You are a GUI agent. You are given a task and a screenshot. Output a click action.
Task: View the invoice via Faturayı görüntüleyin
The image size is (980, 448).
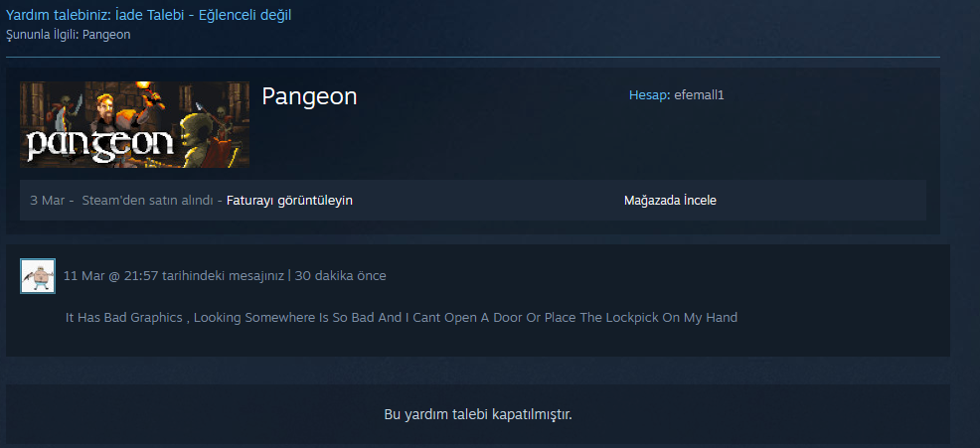[x=289, y=201]
